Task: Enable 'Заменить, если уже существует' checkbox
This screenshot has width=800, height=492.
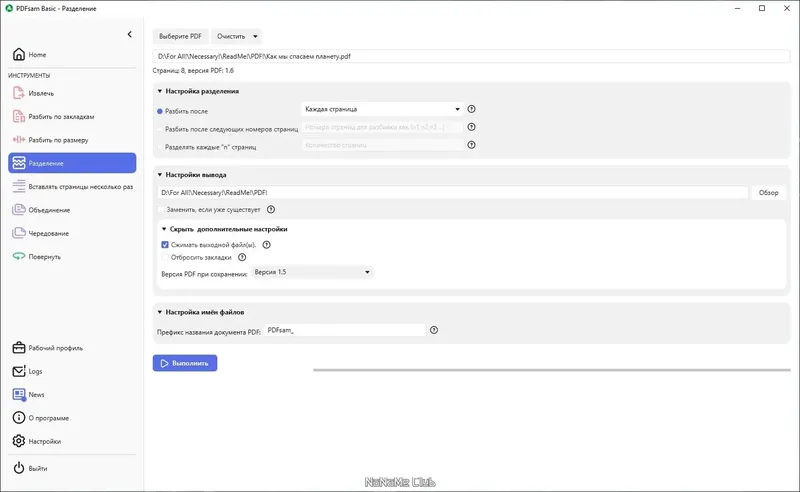Action: pyautogui.click(x=162, y=209)
